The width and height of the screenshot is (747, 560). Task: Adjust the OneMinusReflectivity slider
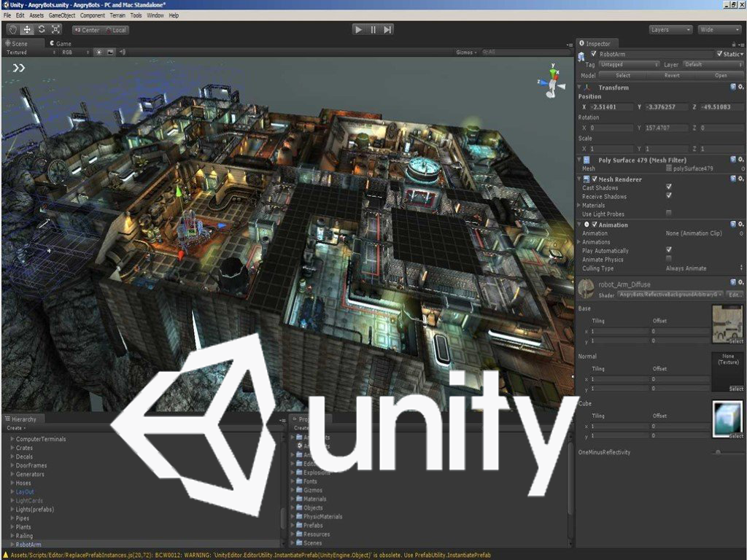click(x=718, y=452)
